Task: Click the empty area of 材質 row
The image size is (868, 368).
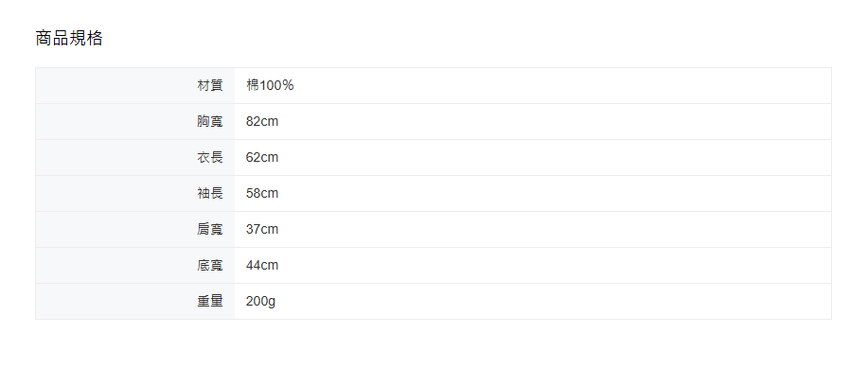Action: [562, 86]
